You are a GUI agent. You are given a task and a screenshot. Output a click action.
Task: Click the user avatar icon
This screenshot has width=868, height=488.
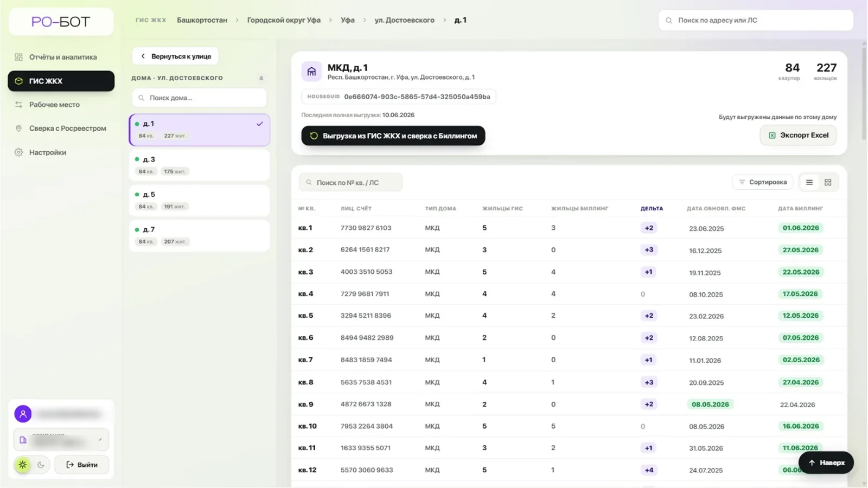pos(23,414)
